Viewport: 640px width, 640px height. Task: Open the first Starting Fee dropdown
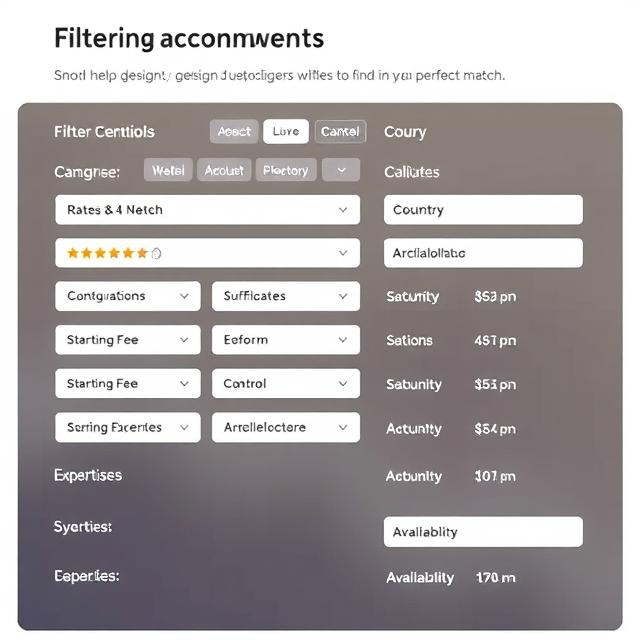point(128,340)
